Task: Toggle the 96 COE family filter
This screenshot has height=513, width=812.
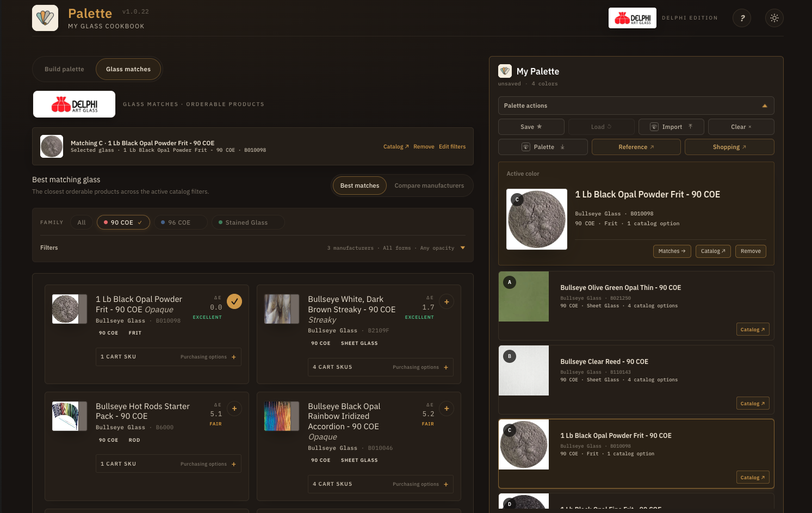Action: pyautogui.click(x=180, y=222)
